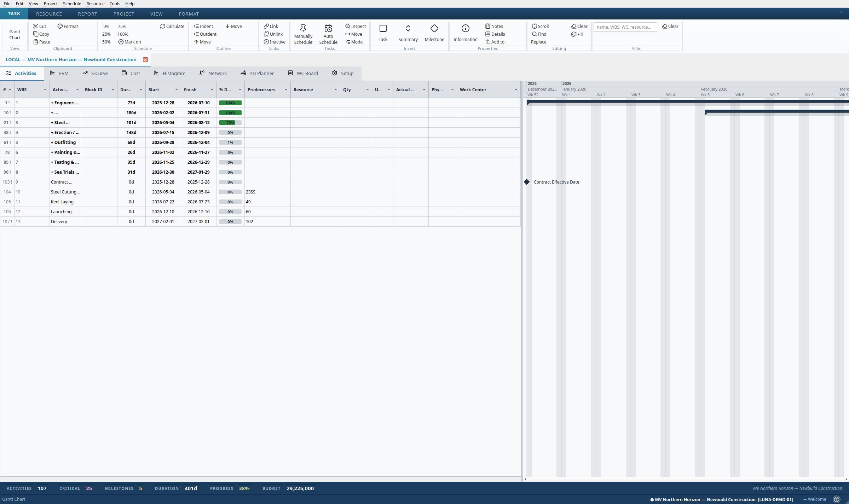Viewport: 849px width, 504px height.
Task: Open the 4D Planner tab
Action: 257,73
